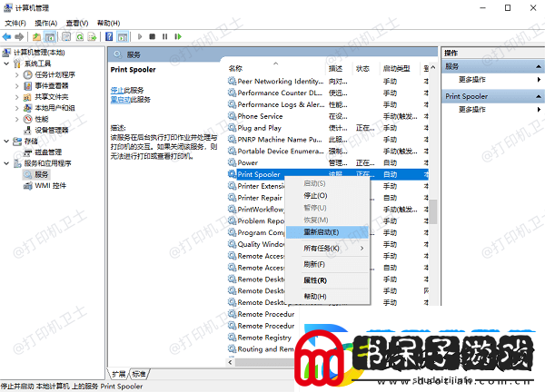Collapse the 服务 section in Actions pane
Viewport: 545px width, 392px height.
(539, 66)
